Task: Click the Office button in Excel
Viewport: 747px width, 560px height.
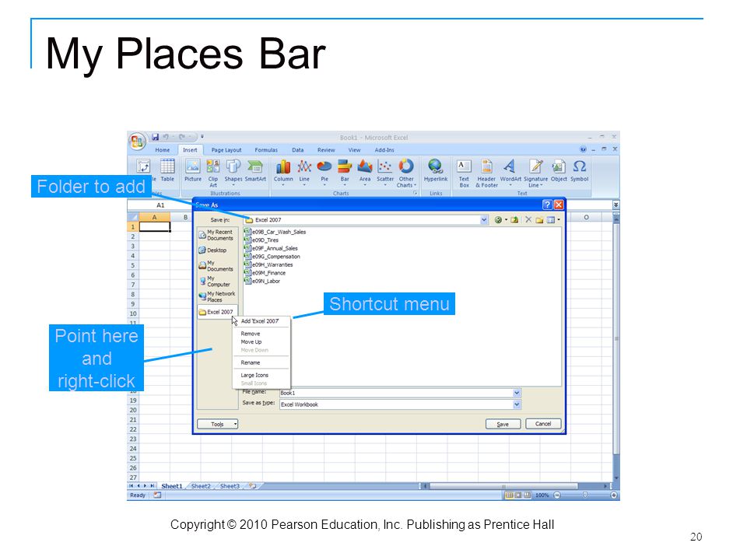Action: pos(137,141)
